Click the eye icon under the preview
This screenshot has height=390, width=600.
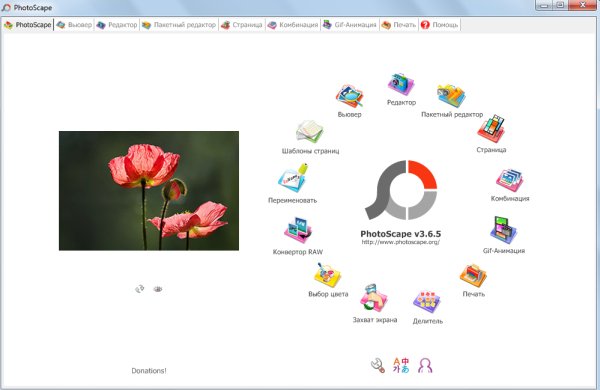pyautogui.click(x=158, y=289)
